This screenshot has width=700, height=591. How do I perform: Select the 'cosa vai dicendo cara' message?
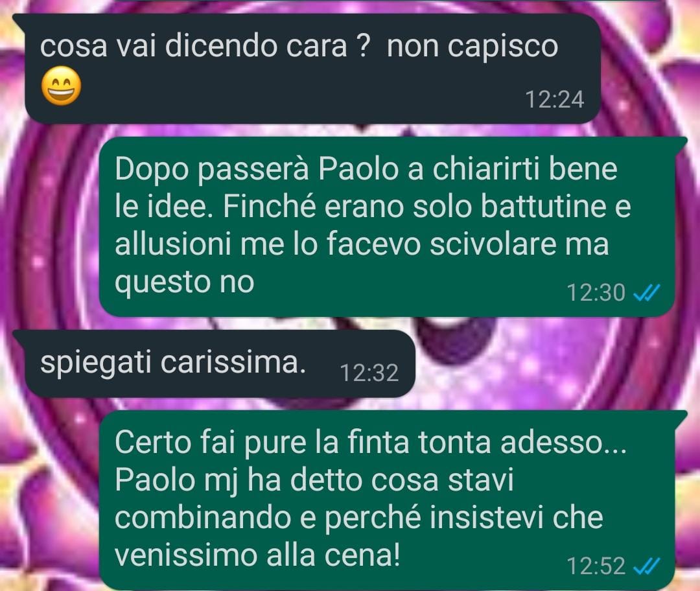click(312, 68)
